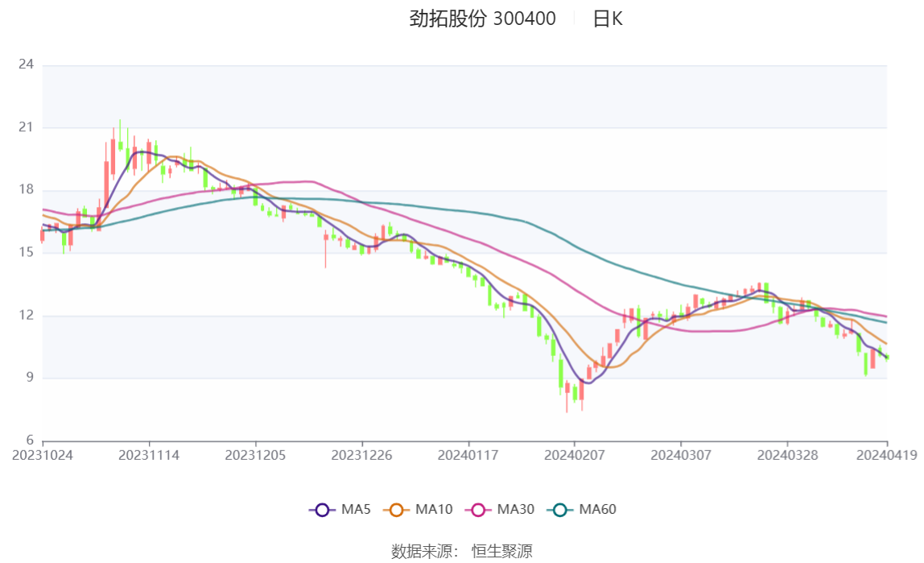Click the 20231024 start date label
This screenshot has width=924, height=563.
(x=43, y=455)
